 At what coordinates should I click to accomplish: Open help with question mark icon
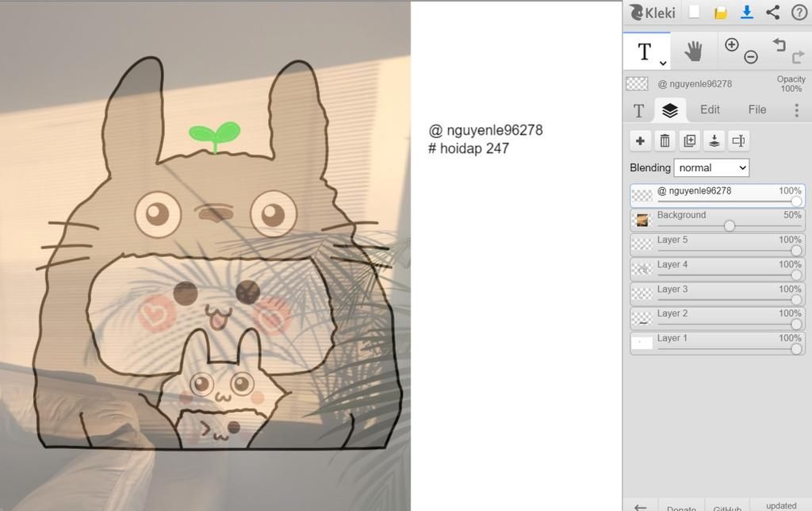[x=799, y=12]
